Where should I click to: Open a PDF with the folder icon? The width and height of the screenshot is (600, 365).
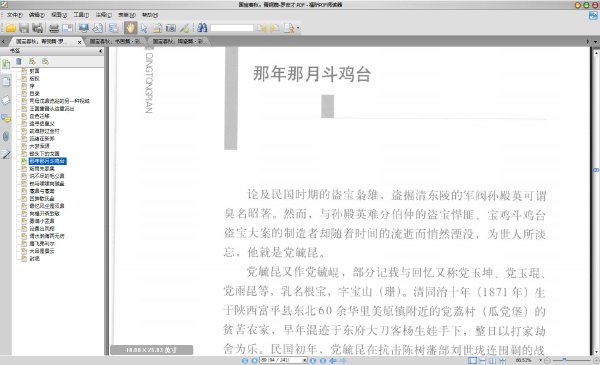click(x=11, y=28)
